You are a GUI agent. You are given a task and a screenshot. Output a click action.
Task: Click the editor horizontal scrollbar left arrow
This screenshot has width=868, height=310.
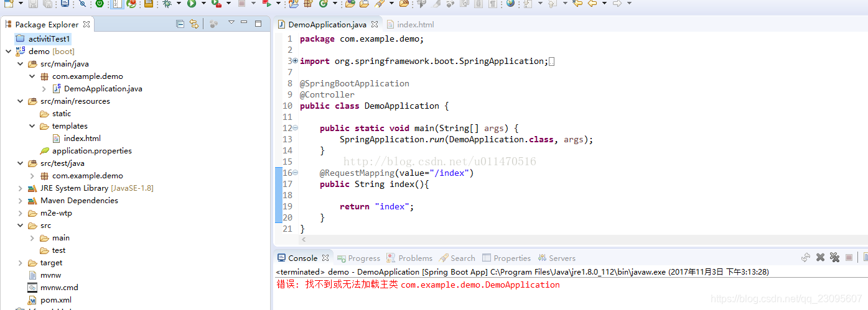pyautogui.click(x=303, y=239)
